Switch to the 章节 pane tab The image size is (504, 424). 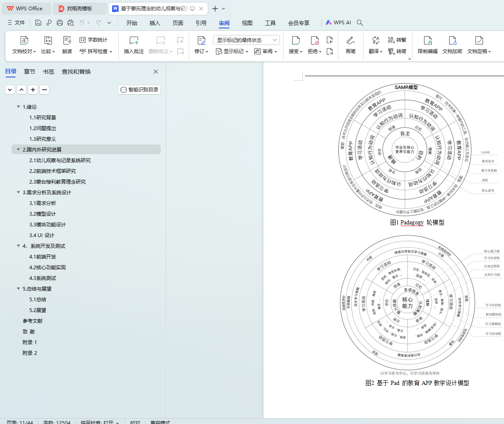point(30,72)
